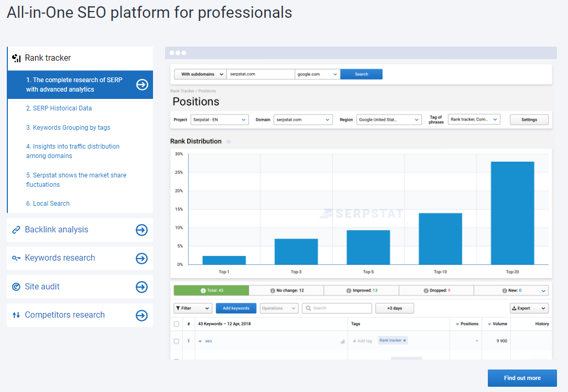Check the select-all checkbox in the table header

click(x=177, y=324)
